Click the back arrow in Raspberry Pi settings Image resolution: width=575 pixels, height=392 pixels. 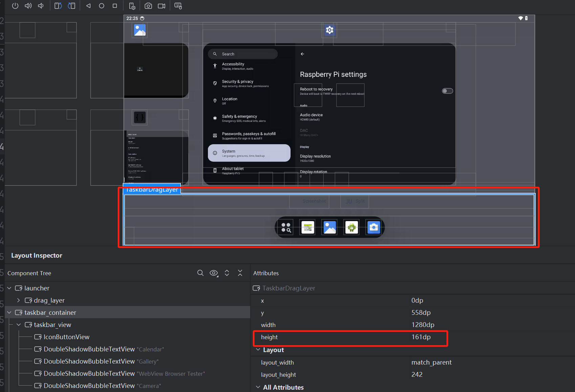pos(302,54)
